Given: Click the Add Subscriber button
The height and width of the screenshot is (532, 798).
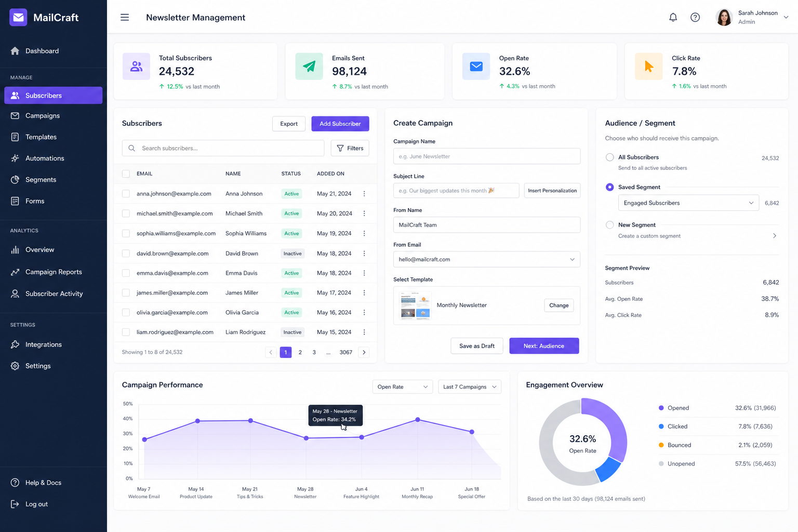Looking at the screenshot, I should [x=340, y=124].
